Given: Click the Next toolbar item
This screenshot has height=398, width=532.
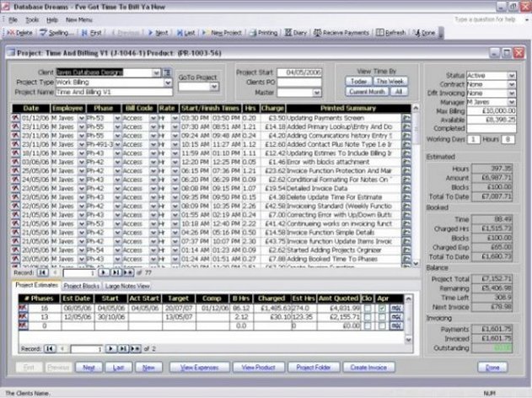Looking at the screenshot, I should click(159, 33).
